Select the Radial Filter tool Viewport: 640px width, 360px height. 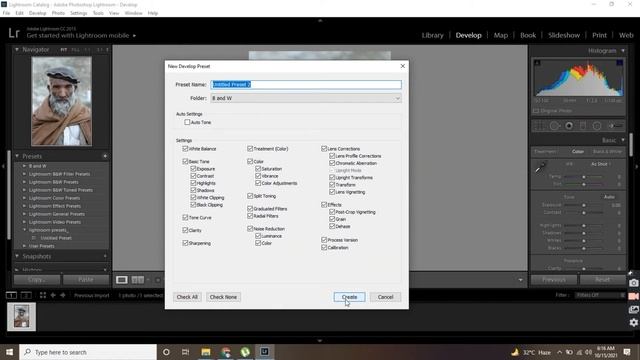(x=597, y=126)
